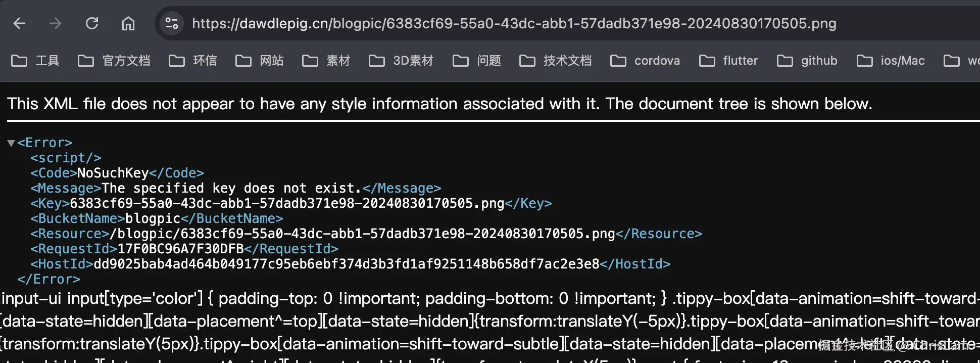Click the NoSuchKey code text
The image size is (980, 363).
(x=113, y=173)
